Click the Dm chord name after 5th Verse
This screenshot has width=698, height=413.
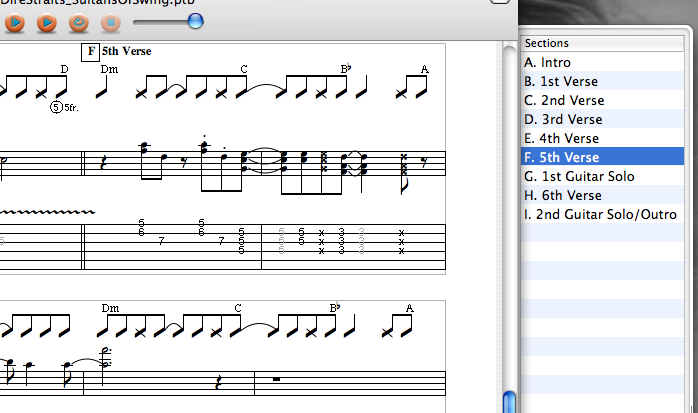(x=109, y=69)
